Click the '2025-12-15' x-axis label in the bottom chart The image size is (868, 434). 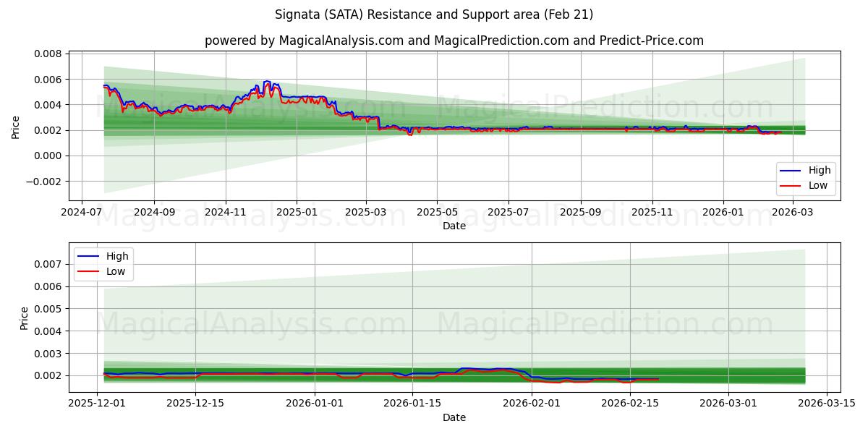tap(195, 405)
